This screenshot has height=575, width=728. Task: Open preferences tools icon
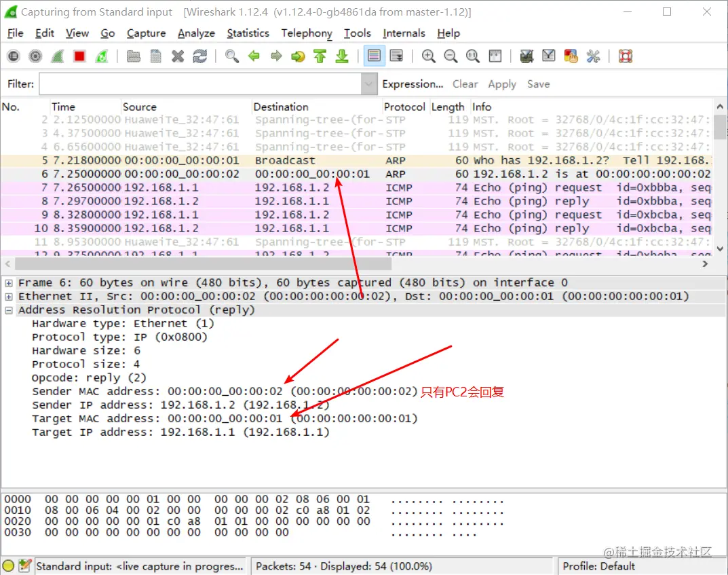(593, 56)
